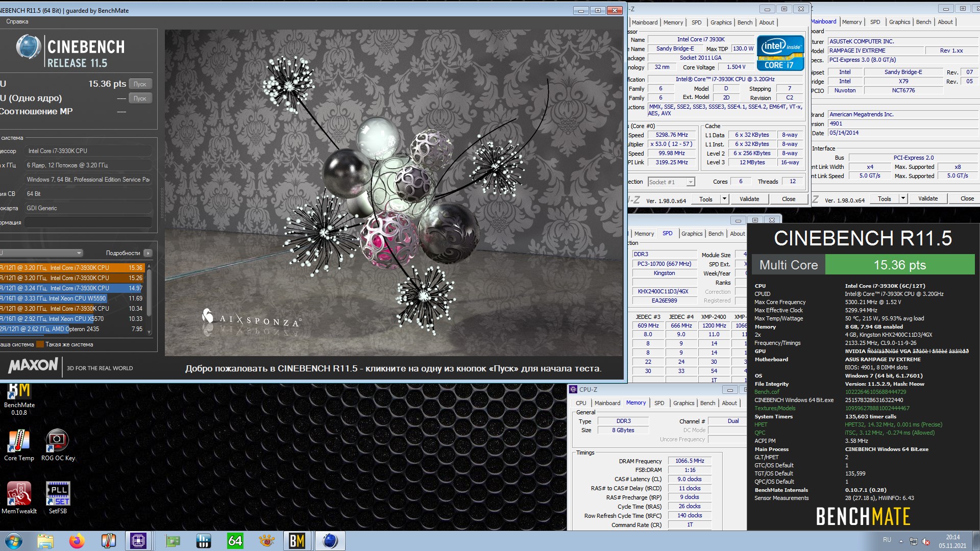Select the CPU tab in bottom CPU-Z window
Image resolution: width=980 pixels, height=551 pixels.
(581, 403)
